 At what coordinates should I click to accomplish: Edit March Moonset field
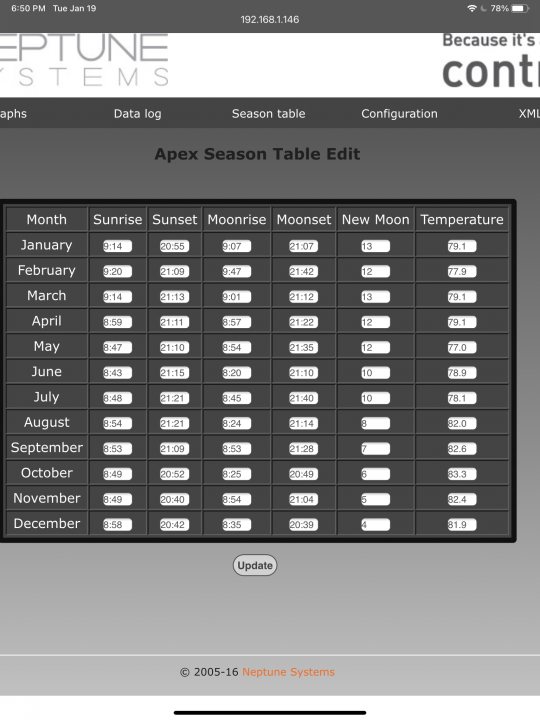[303, 297]
